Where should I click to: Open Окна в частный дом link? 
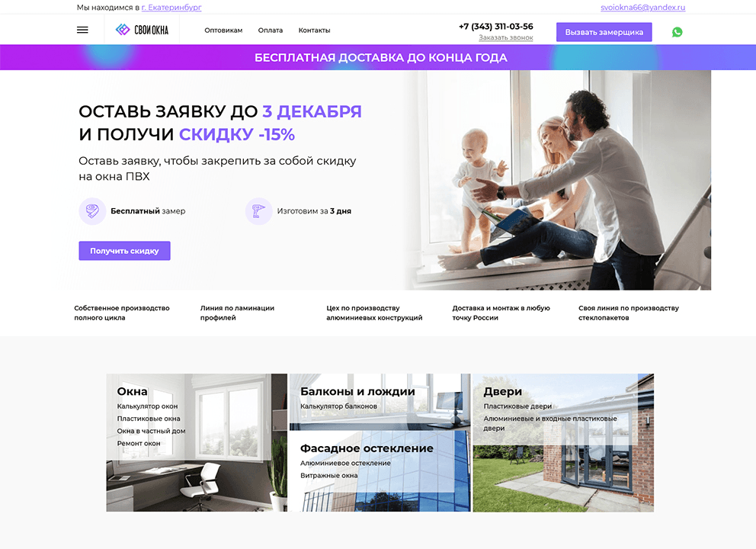click(x=151, y=431)
